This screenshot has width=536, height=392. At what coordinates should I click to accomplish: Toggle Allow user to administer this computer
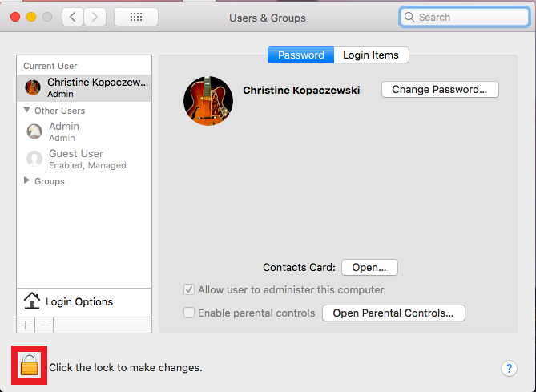[x=189, y=289]
